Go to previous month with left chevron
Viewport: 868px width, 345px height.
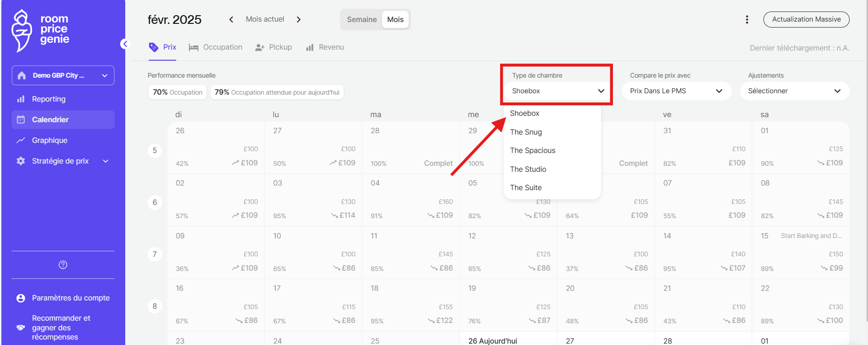231,19
